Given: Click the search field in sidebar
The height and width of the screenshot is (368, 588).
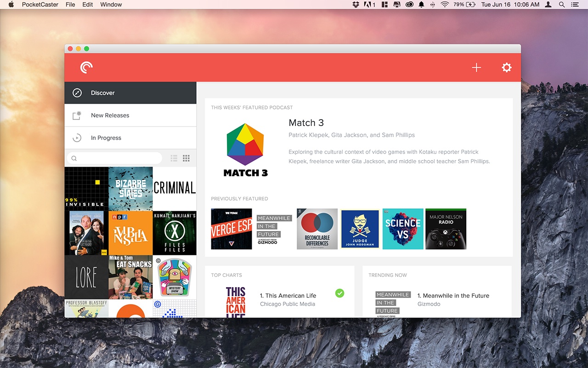Looking at the screenshot, I should [x=115, y=158].
